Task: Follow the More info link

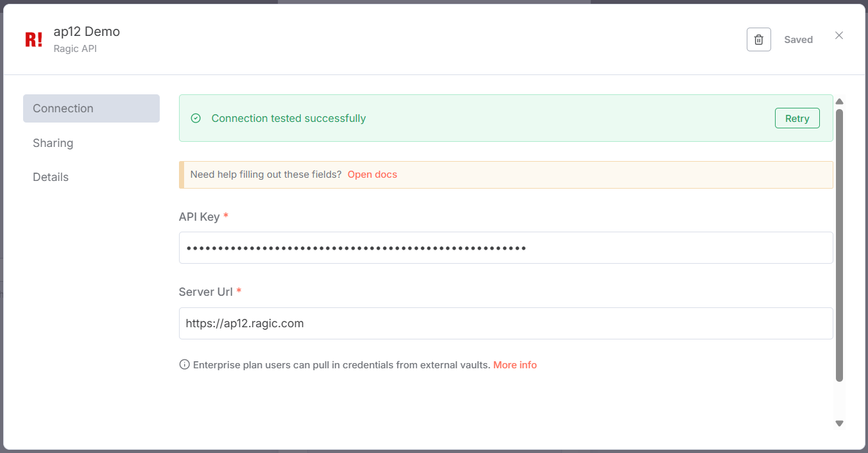Action: pyautogui.click(x=515, y=365)
